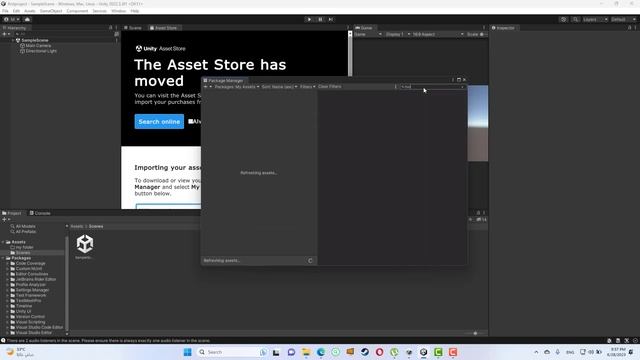Start Play mode with the Play button
640x360 pixels.
309,19
